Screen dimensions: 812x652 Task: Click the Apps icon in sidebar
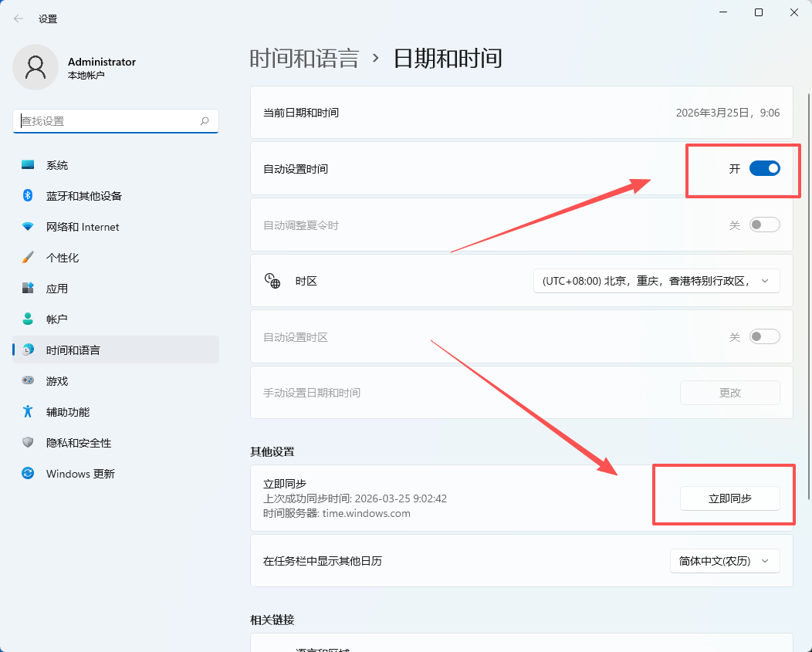[28, 289]
